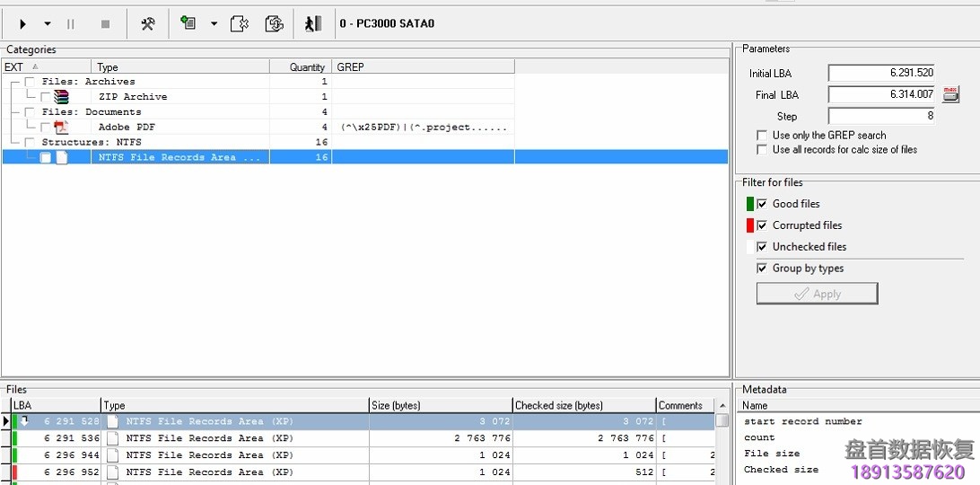Start the scan with the play button

(23, 23)
